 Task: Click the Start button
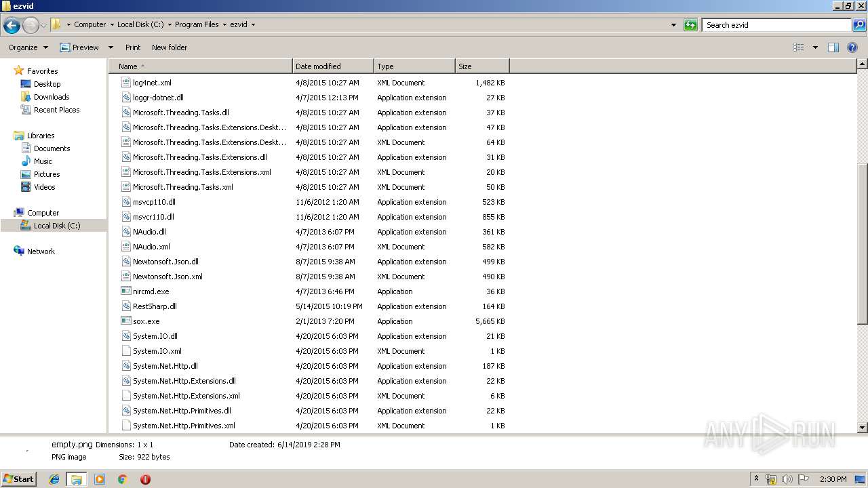(x=19, y=479)
